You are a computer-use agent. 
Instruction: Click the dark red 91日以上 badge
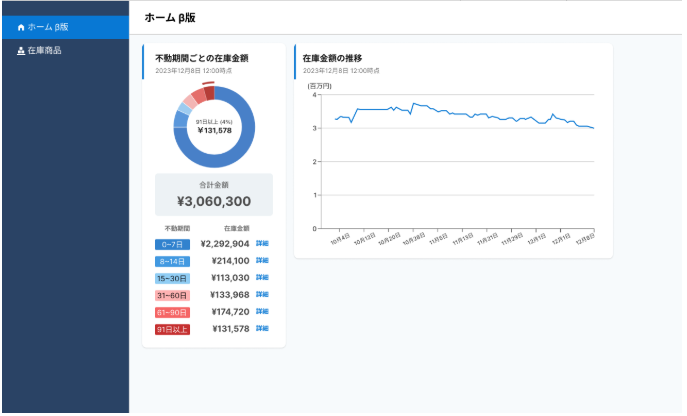(x=172, y=329)
